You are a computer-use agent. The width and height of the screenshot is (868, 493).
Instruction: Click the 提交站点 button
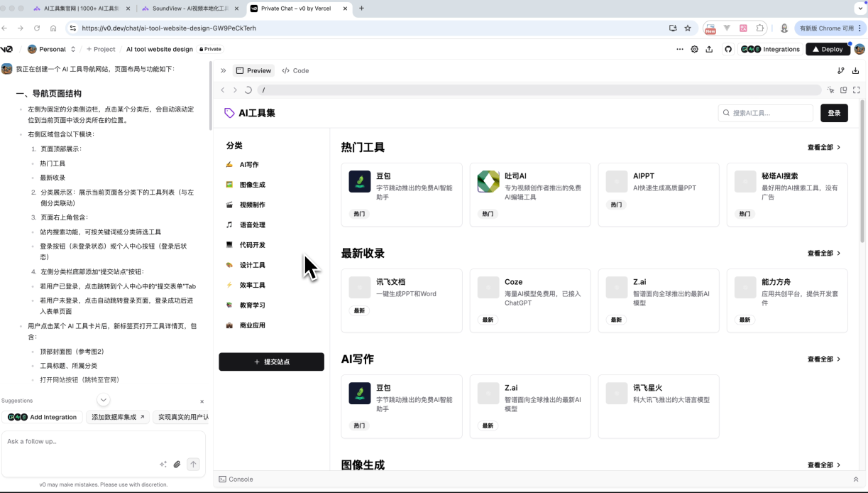pyautogui.click(x=271, y=362)
